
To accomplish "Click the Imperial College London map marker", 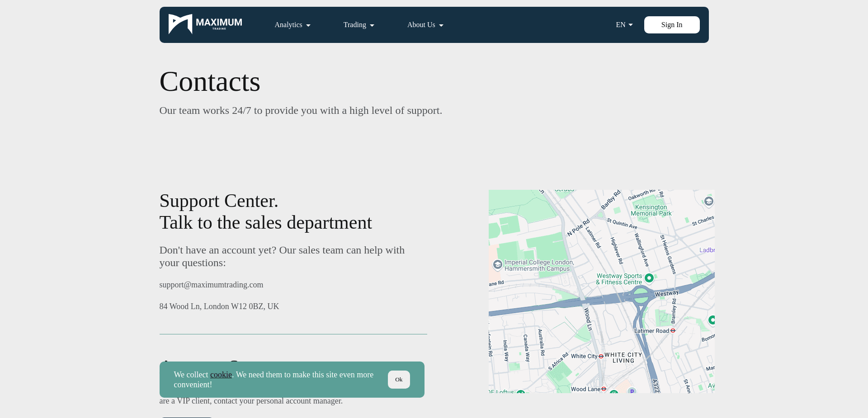I will [x=497, y=265].
